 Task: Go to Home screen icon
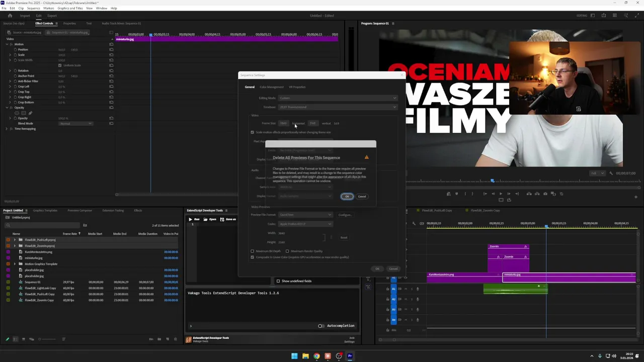click(x=10, y=16)
